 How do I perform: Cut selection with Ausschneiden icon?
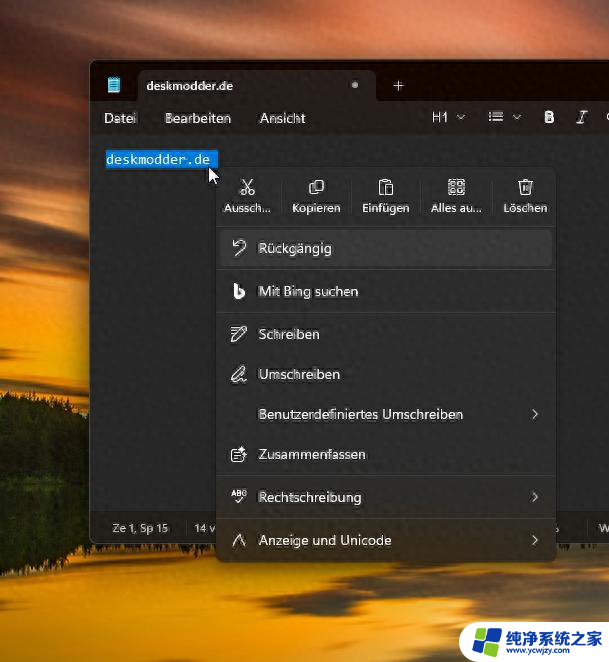tap(247, 195)
